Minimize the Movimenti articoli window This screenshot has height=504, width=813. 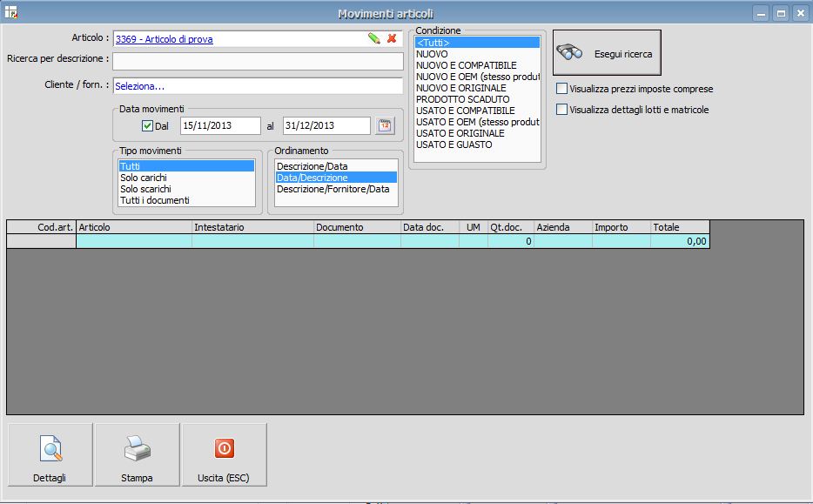(x=761, y=13)
